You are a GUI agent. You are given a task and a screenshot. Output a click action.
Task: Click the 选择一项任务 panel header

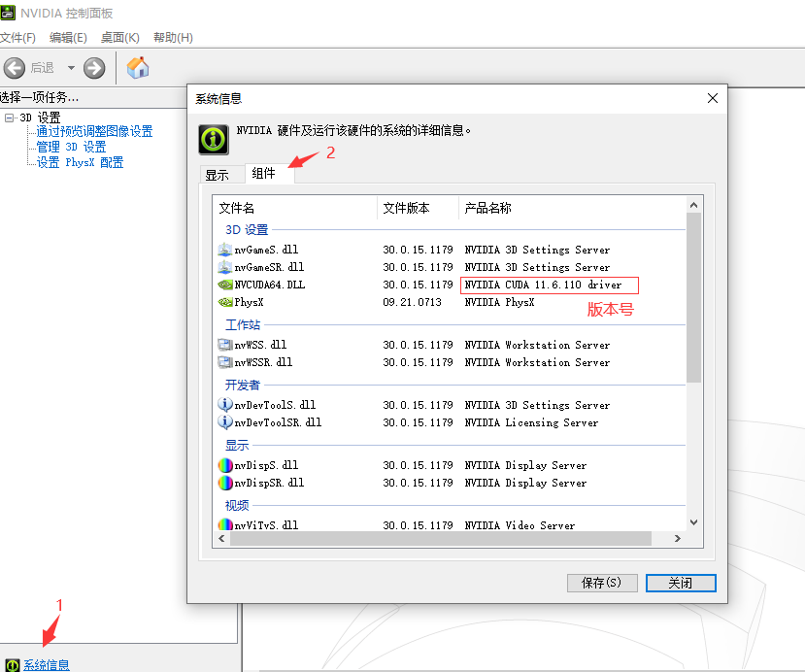coord(40,97)
